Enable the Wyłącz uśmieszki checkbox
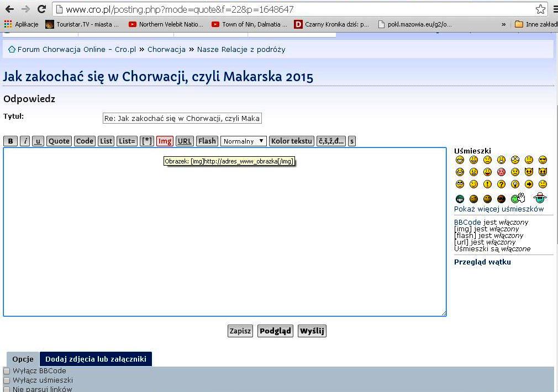Image resolution: width=558 pixels, height=392 pixels. click(7, 380)
